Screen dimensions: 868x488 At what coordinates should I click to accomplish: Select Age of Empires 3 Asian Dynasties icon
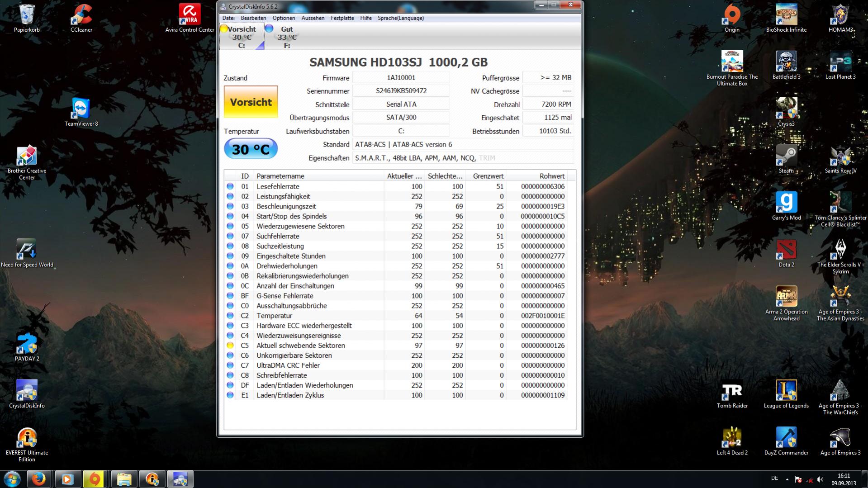click(x=840, y=303)
